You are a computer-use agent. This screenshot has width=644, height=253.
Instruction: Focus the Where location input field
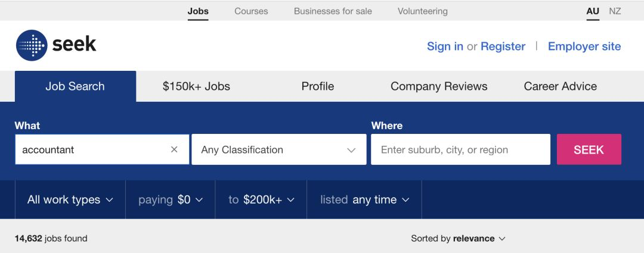click(460, 149)
